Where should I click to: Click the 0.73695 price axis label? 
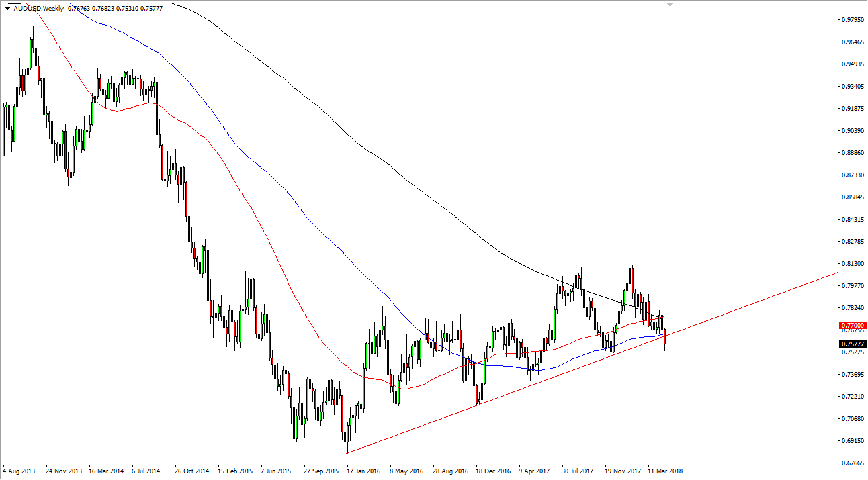[851, 375]
